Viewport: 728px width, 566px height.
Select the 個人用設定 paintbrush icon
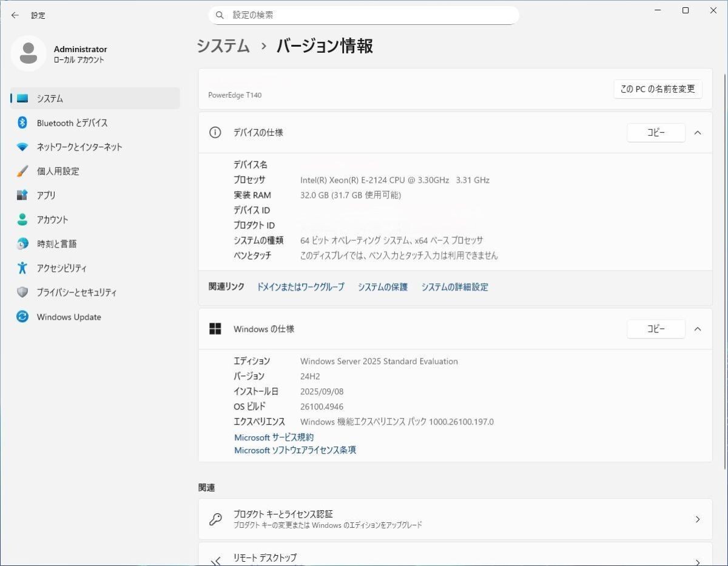(x=22, y=171)
